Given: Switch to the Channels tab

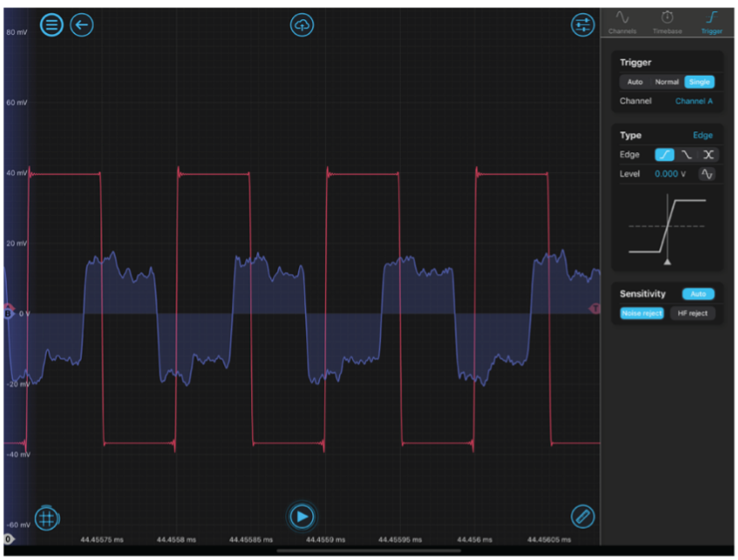Looking at the screenshot, I should point(622,22).
